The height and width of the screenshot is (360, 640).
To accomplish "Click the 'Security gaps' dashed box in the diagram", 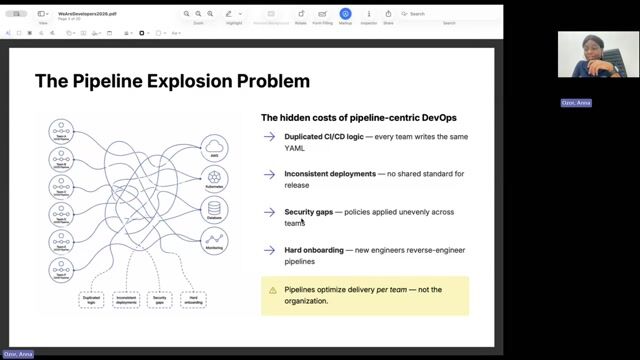I will 160,300.
